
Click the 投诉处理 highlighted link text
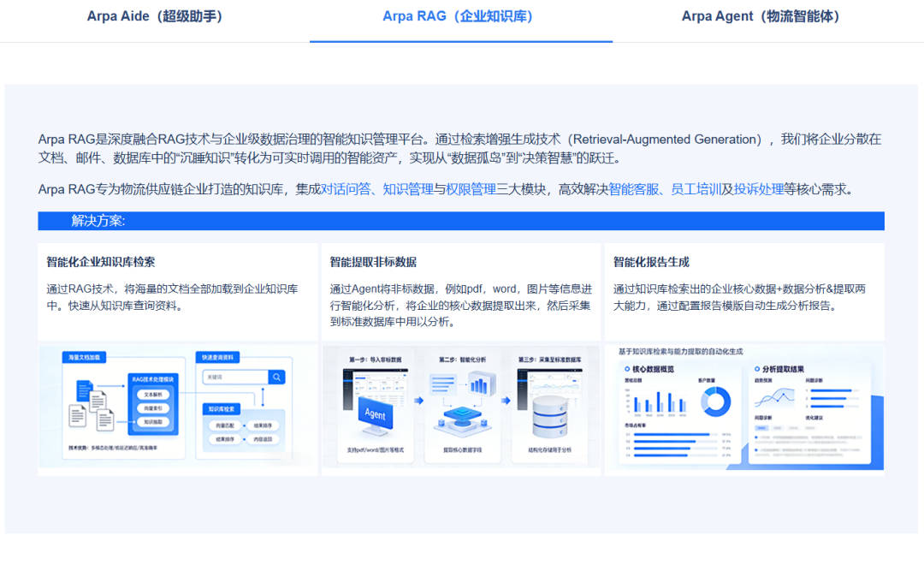tap(759, 189)
